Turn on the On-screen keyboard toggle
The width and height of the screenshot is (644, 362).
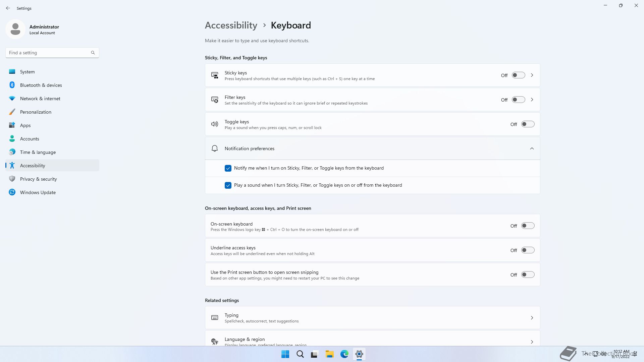(x=528, y=226)
